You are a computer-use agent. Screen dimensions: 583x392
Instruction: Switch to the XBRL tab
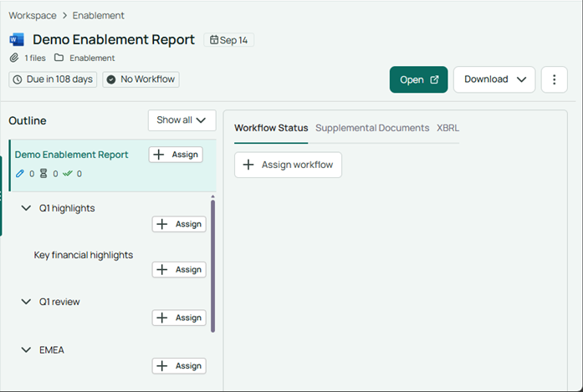tap(447, 128)
